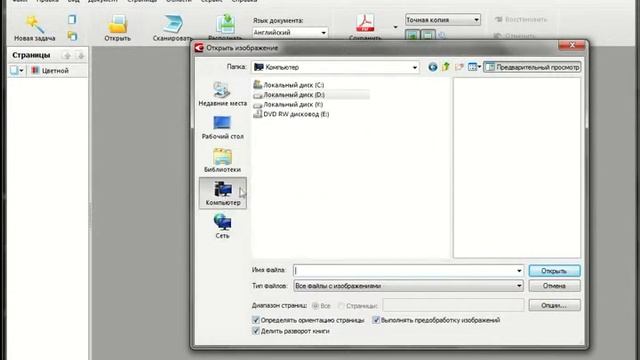The height and width of the screenshot is (360, 640).
Task: Click the Новая задача wand icon
Action: [35, 24]
